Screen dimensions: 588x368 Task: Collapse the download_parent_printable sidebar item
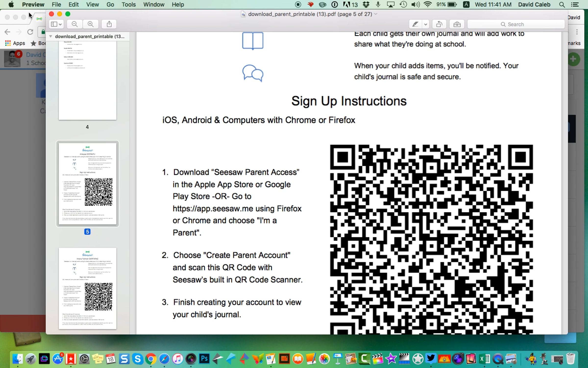(x=51, y=36)
